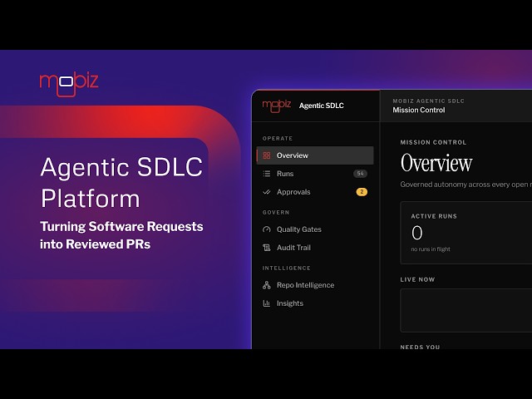The height and width of the screenshot is (399, 532).
Task: Click the Mission Control header text
Action: 419,110
